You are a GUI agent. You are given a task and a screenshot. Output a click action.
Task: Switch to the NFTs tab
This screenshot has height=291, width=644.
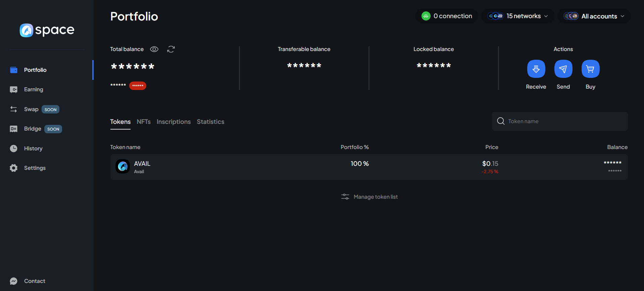pos(144,122)
